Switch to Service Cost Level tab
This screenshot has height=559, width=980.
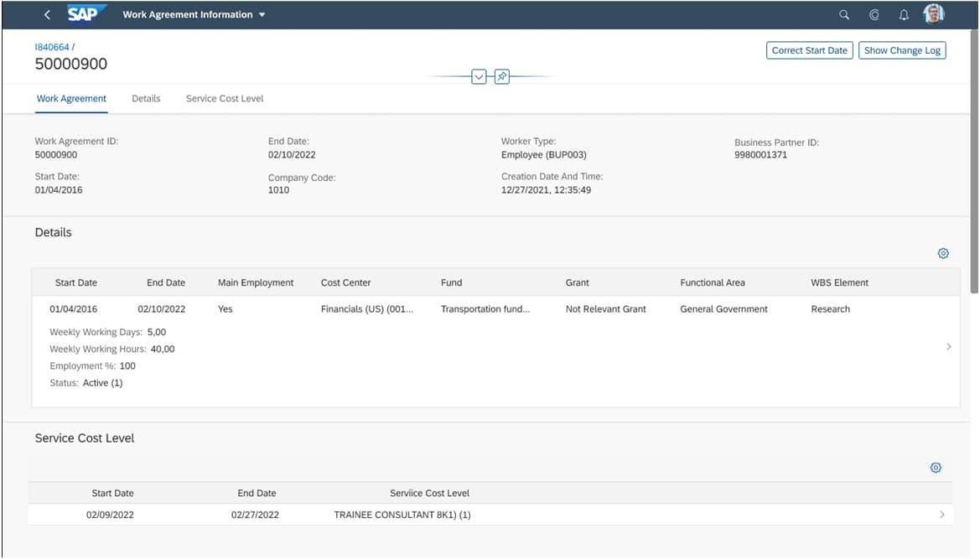pos(225,99)
